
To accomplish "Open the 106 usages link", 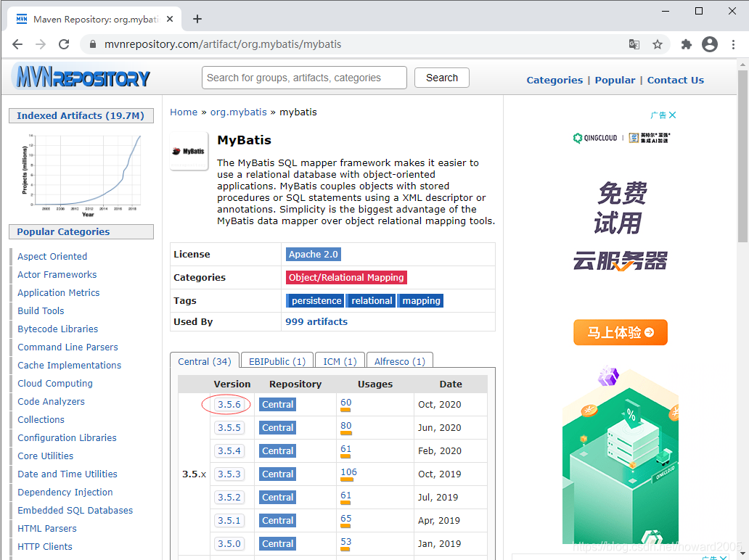I will pyautogui.click(x=348, y=472).
